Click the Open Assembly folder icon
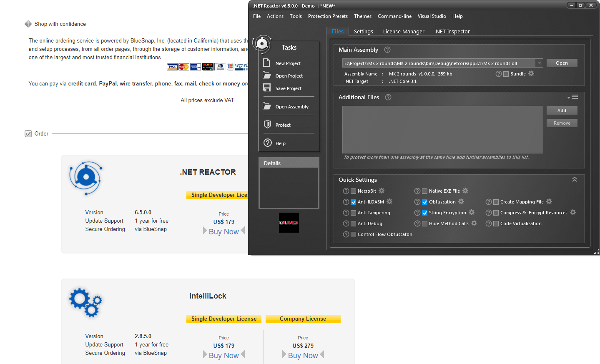Image resolution: width=600 pixels, height=364 pixels. click(267, 106)
